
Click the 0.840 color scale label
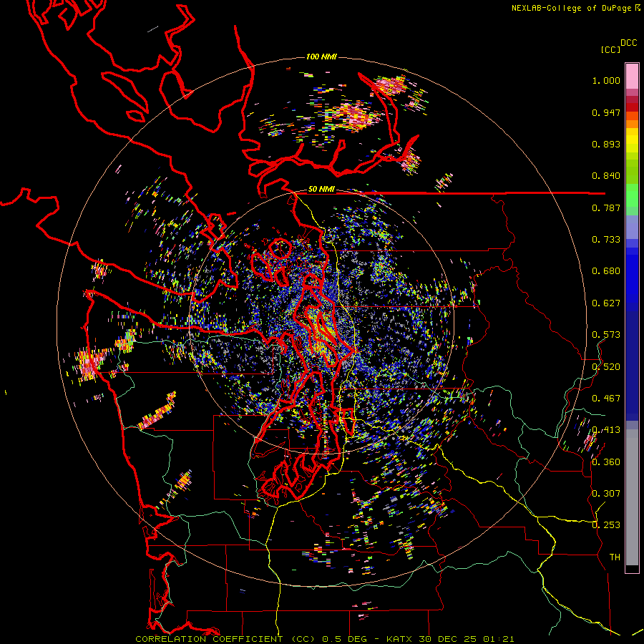point(606,176)
